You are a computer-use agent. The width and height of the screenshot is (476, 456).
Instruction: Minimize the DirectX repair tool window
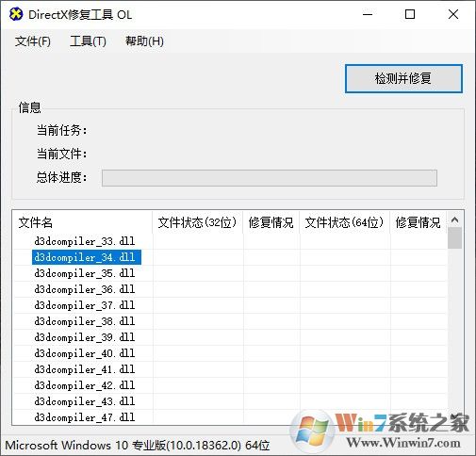coord(368,14)
